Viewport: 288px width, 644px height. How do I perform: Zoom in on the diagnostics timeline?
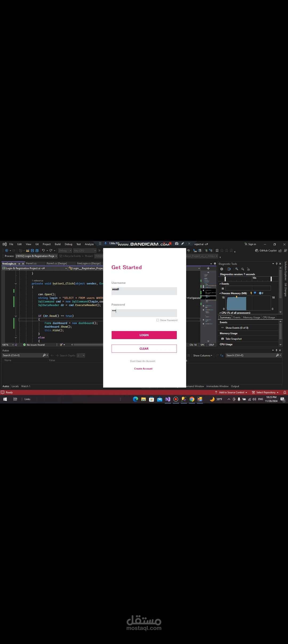click(237, 269)
